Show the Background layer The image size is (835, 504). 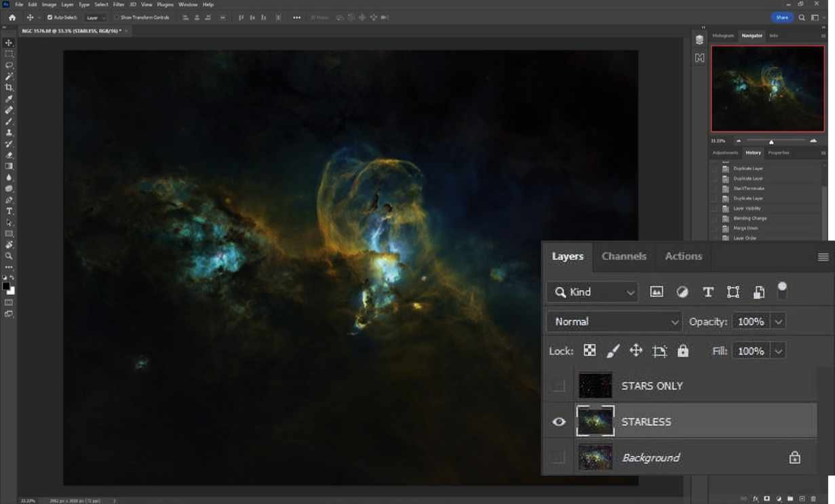pyautogui.click(x=559, y=458)
